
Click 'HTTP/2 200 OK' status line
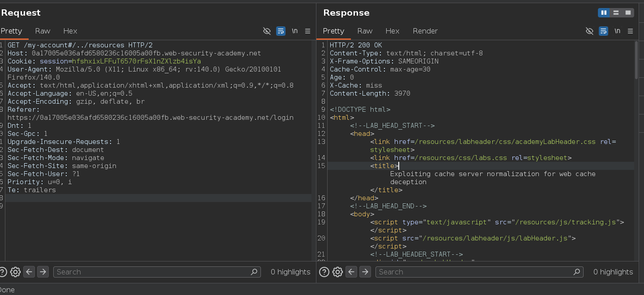point(356,45)
